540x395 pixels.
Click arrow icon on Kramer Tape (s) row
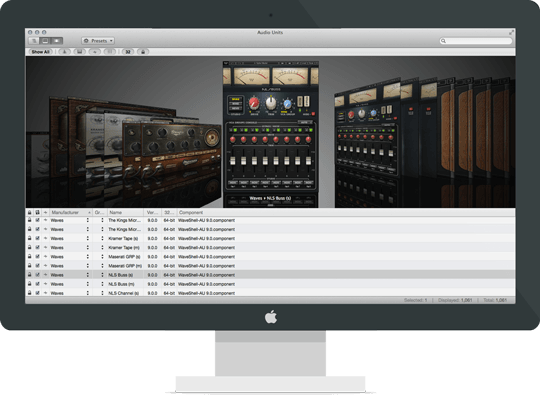click(x=45, y=238)
